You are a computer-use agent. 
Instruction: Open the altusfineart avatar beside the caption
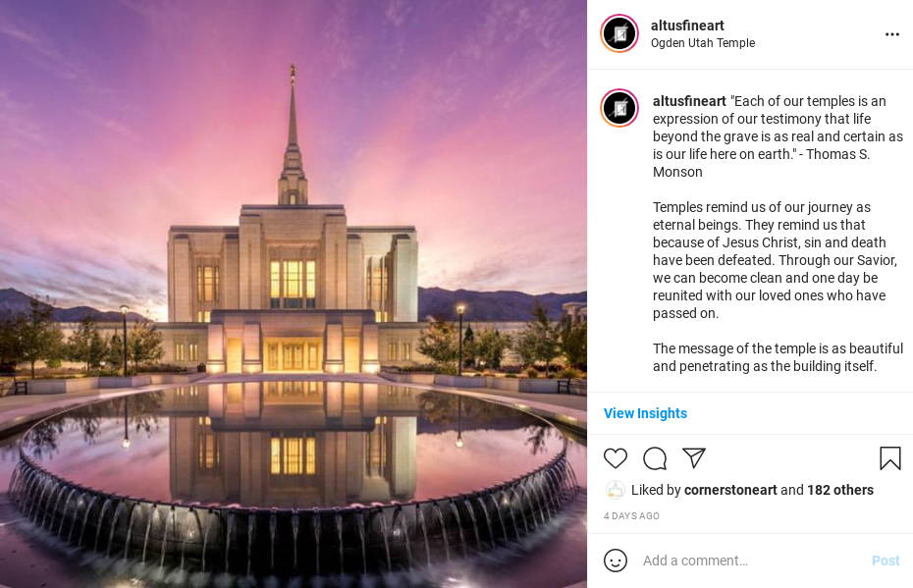[x=619, y=108]
